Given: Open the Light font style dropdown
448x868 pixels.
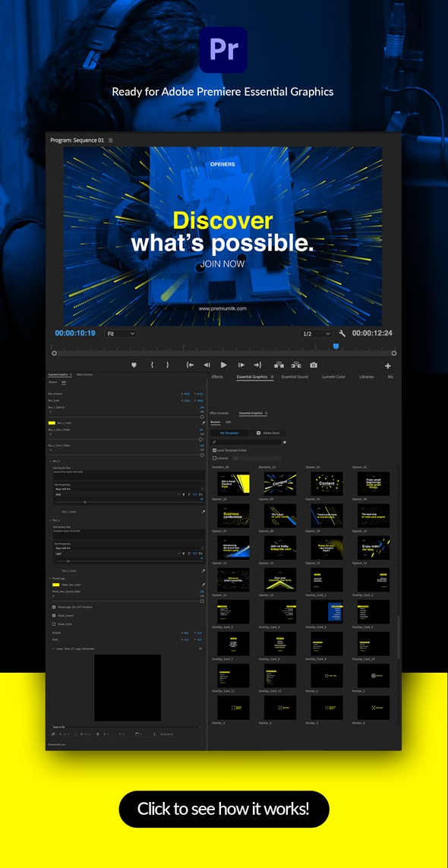Looking at the screenshot, I should click(117, 554).
